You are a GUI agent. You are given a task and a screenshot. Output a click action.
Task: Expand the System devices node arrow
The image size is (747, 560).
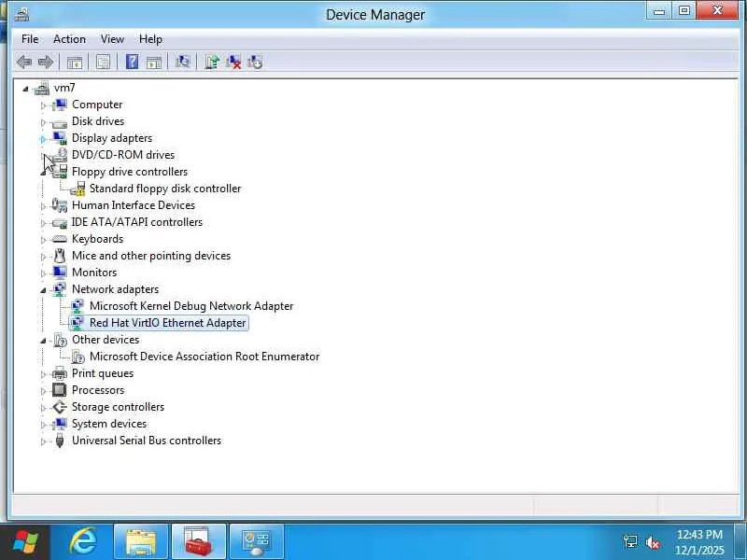pos(43,425)
